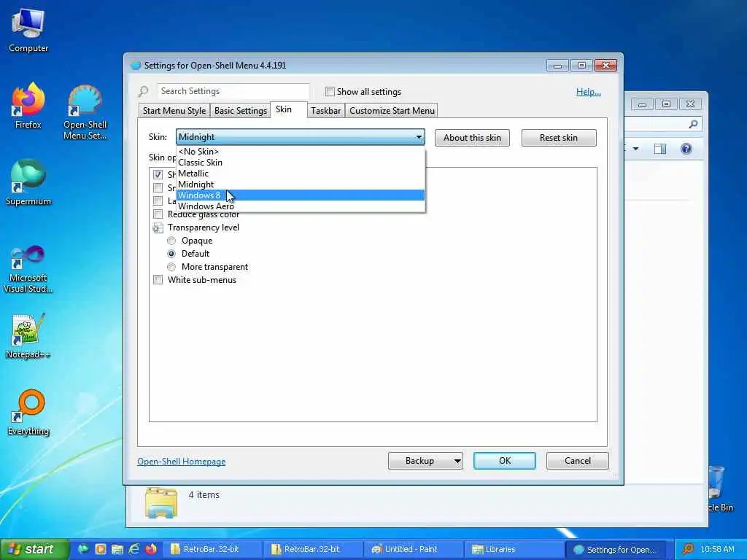Image resolution: width=747 pixels, height=560 pixels.
Task: Switch to Untitled - Paint taskbar item
Action: click(414, 549)
